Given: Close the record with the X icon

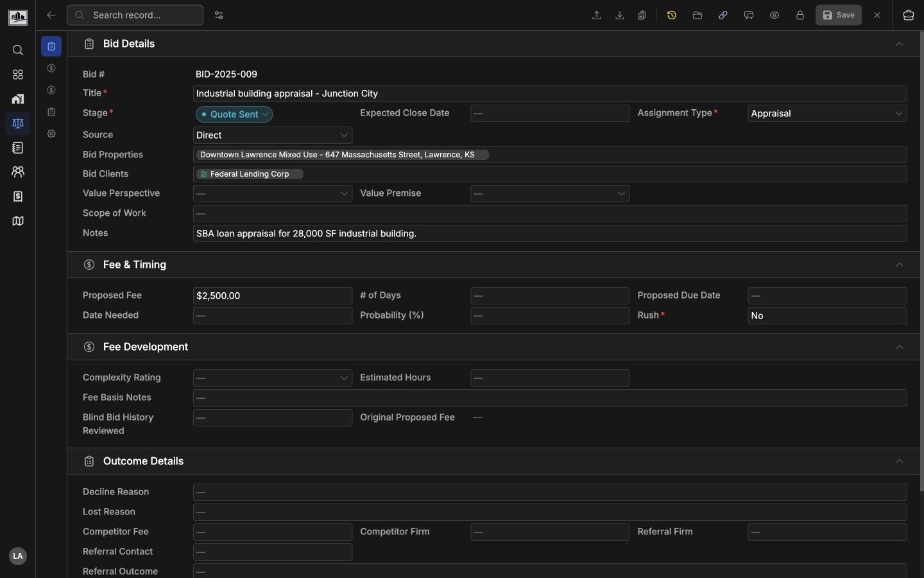Looking at the screenshot, I should point(878,15).
